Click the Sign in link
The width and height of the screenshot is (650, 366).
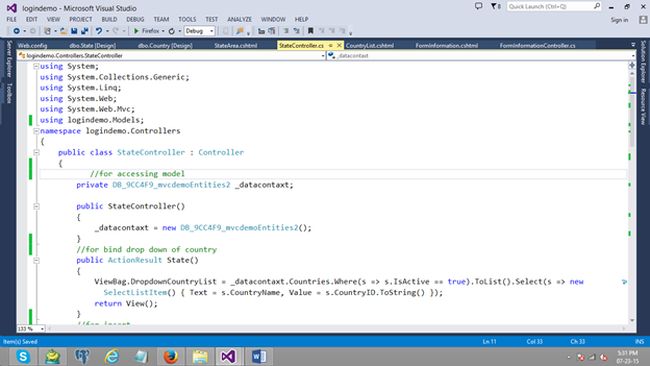(619, 20)
